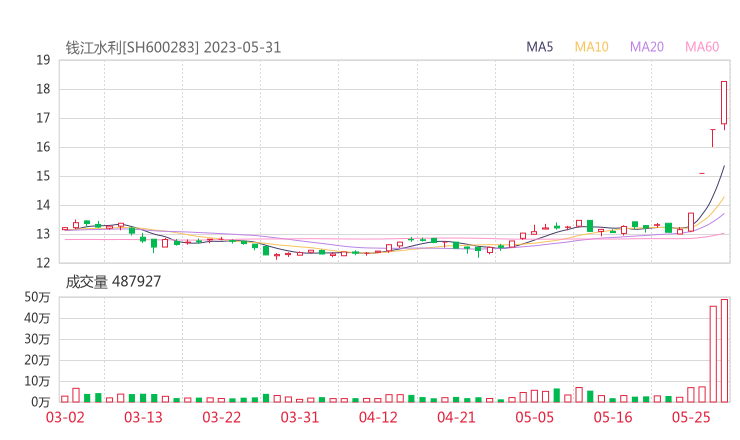Click the 成交量 487927 volume label
This screenshot has height=440, width=740.
113,282
